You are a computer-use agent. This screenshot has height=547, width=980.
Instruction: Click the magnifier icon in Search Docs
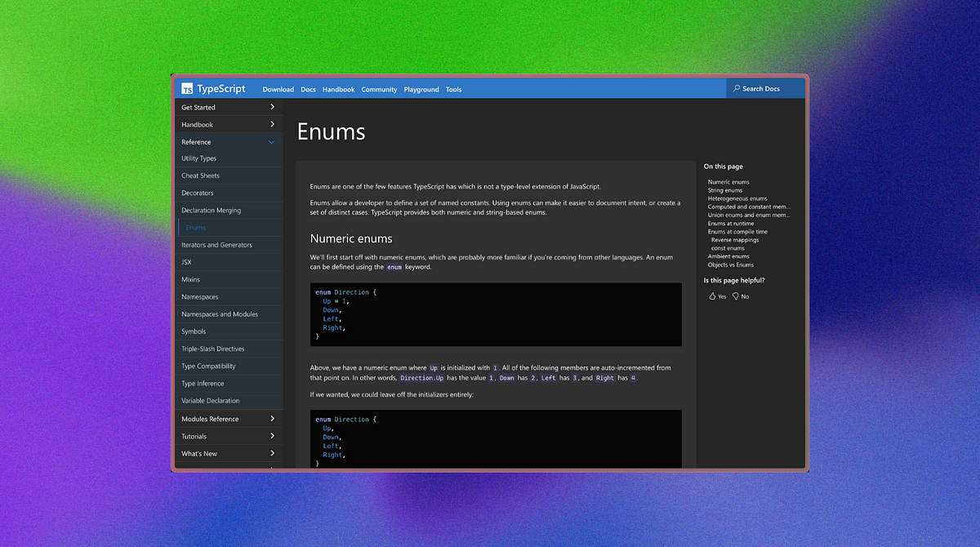pyautogui.click(x=737, y=89)
